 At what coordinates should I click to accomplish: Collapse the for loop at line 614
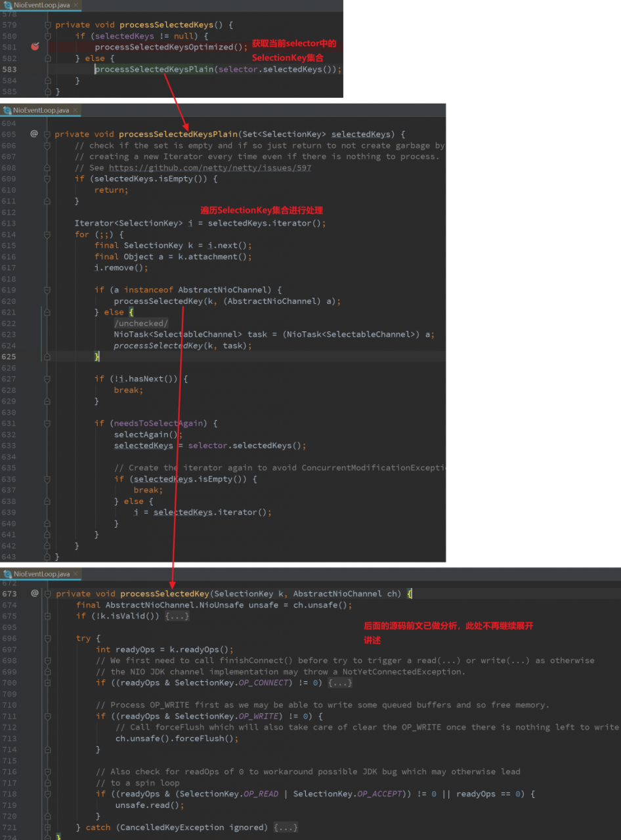pyautogui.click(x=47, y=234)
